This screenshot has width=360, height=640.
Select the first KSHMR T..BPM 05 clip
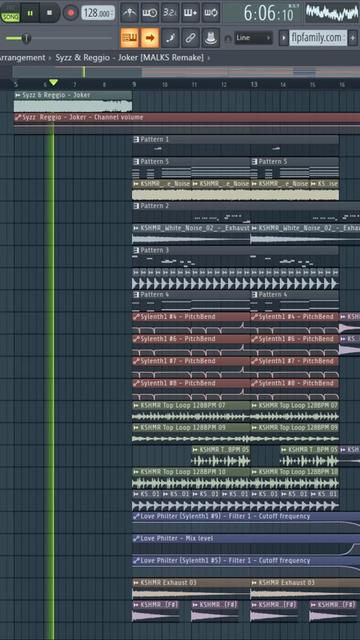(220, 456)
